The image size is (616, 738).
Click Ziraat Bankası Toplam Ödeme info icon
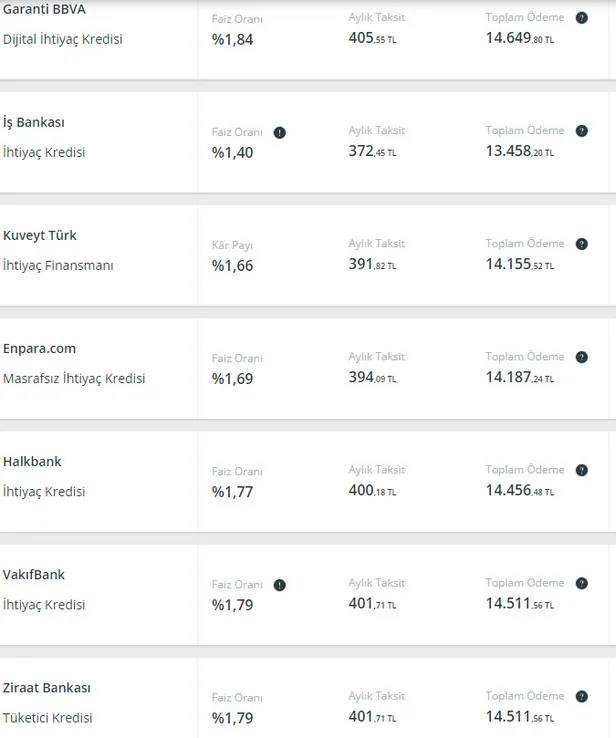pyautogui.click(x=581, y=696)
